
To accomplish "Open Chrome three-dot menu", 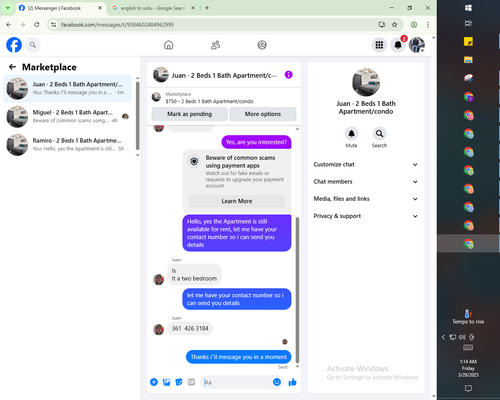I will [428, 25].
